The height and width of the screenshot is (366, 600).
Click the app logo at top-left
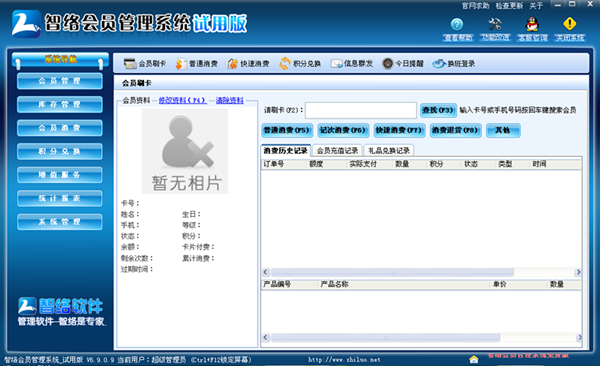(x=26, y=24)
